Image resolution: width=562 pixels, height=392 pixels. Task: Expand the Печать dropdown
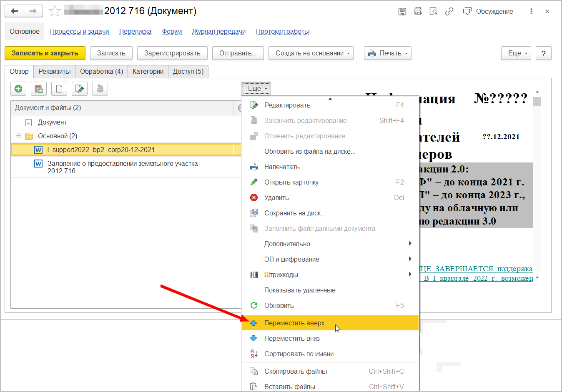[x=388, y=53]
